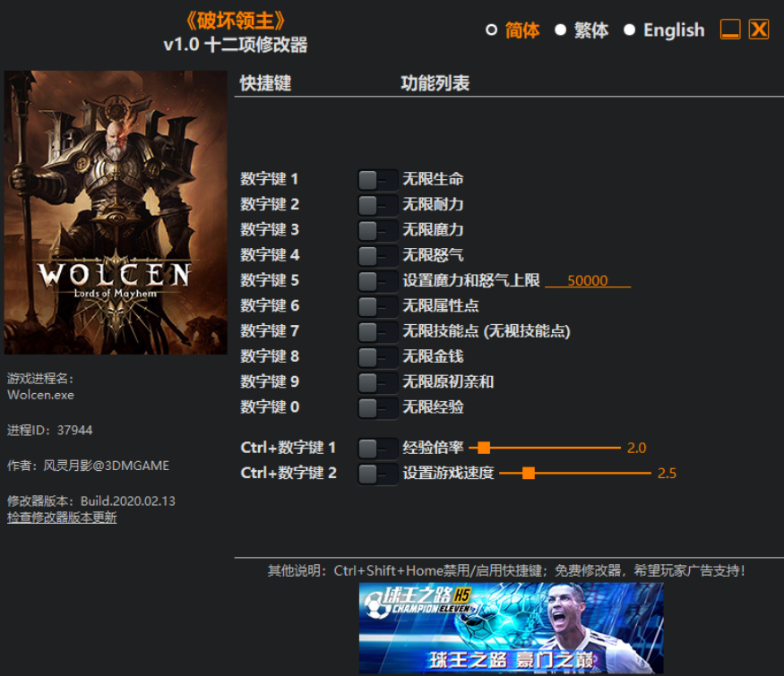Click the v1.0 十二项修改器 subtitle

(x=235, y=45)
